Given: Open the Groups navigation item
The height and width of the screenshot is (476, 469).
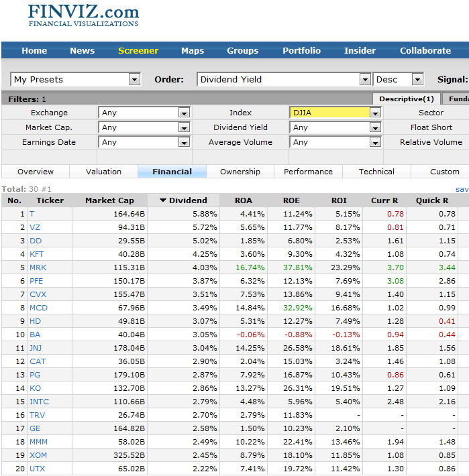Looking at the screenshot, I should click(243, 51).
